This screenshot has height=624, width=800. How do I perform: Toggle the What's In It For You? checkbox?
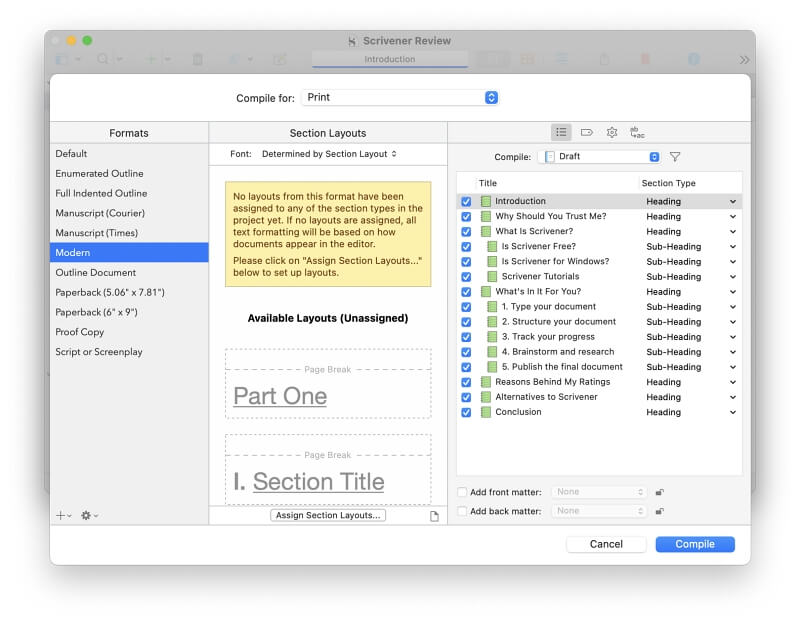[466, 292]
